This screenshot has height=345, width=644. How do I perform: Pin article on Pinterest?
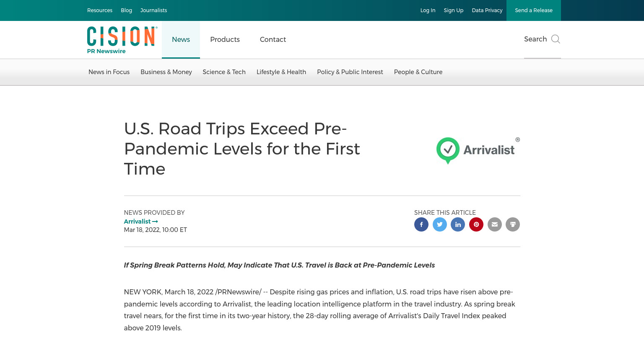point(476,224)
